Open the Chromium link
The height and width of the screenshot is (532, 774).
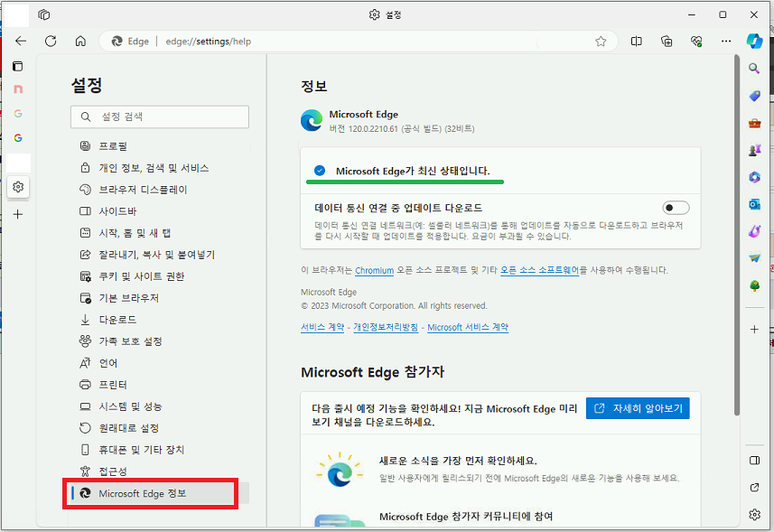click(374, 270)
